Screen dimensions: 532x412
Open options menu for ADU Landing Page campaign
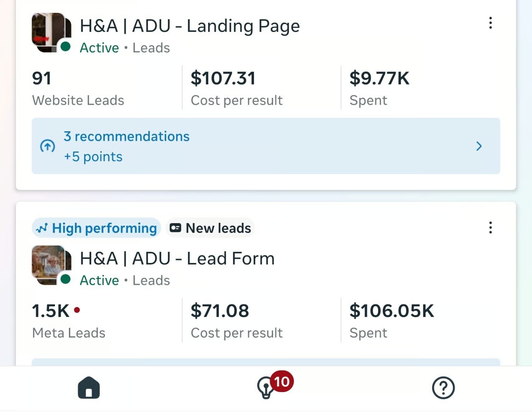tap(491, 23)
